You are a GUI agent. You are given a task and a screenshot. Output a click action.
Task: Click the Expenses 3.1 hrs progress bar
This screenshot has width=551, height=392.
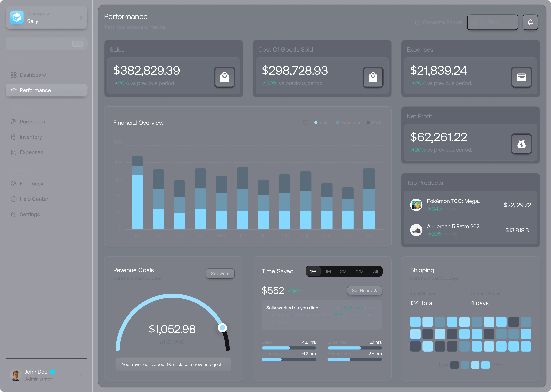click(x=355, y=348)
